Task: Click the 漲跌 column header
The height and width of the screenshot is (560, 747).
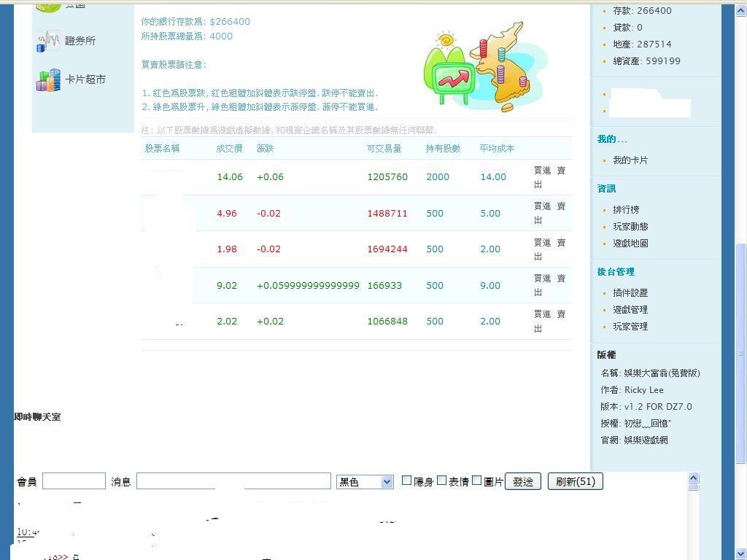Action: tap(266, 149)
